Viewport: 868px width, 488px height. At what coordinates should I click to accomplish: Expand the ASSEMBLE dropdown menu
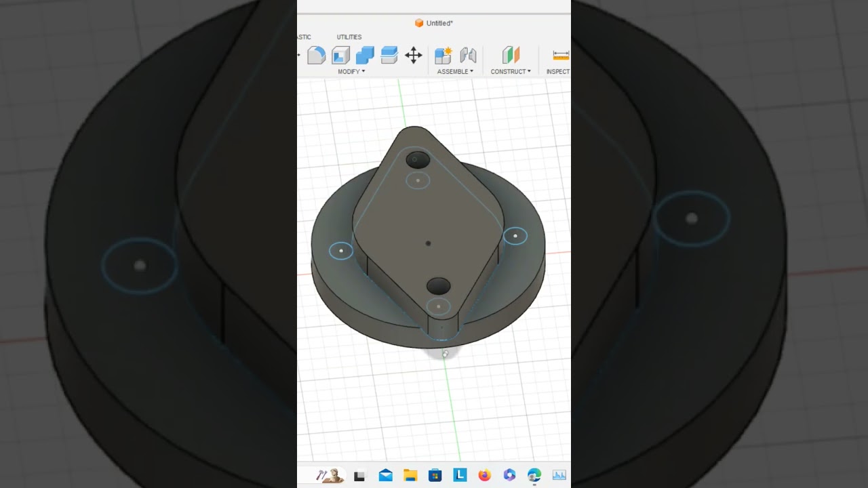pos(455,71)
